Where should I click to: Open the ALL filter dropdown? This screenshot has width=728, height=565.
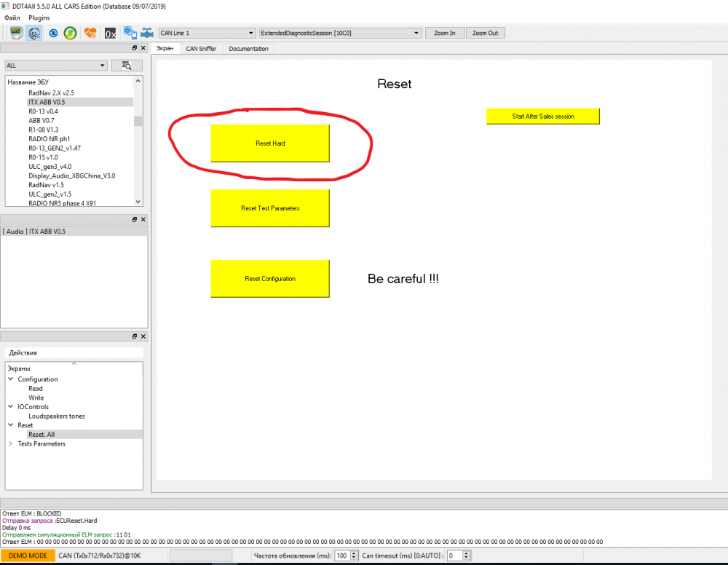(56, 66)
